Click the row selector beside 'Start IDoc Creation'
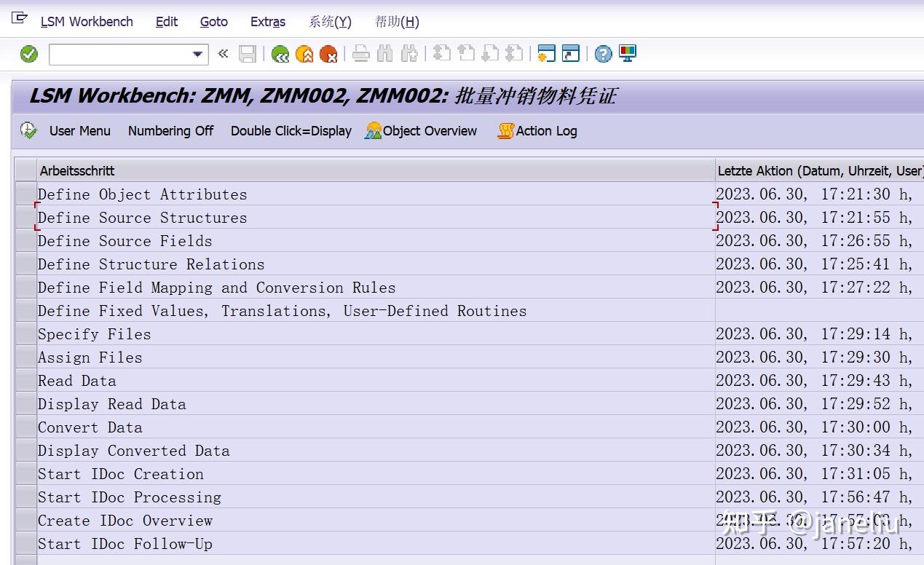924x565 pixels. 26,473
